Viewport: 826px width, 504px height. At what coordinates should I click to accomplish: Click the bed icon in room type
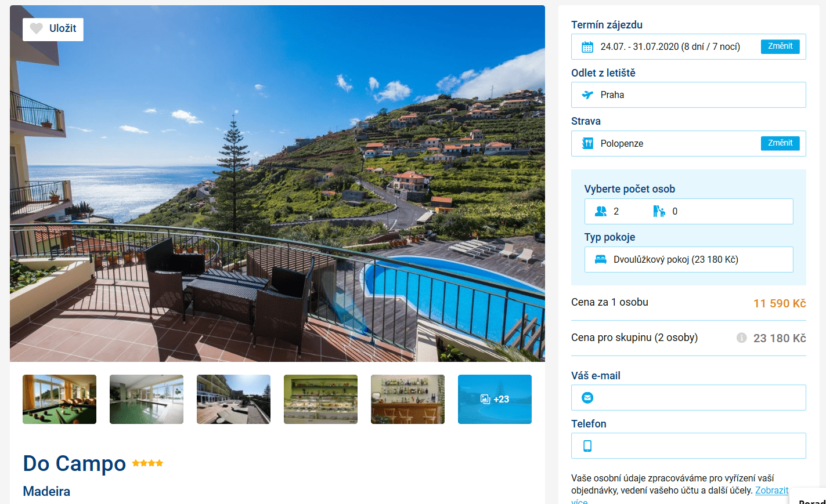(601, 259)
